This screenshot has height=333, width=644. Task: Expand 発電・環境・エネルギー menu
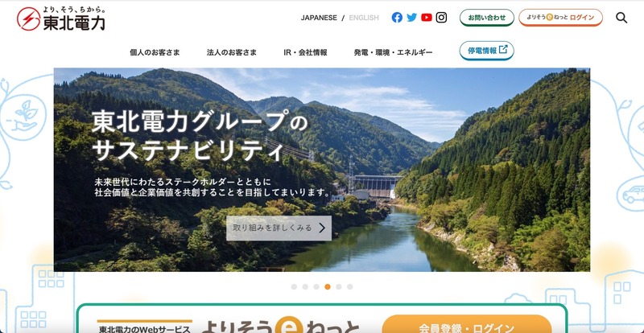click(393, 52)
